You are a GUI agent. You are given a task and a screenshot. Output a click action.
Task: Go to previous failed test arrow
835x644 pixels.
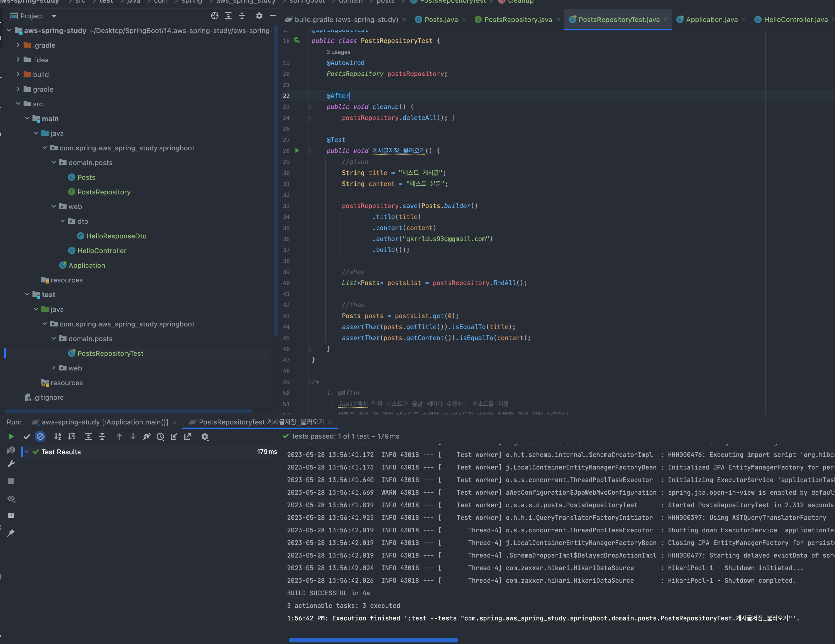(x=119, y=436)
